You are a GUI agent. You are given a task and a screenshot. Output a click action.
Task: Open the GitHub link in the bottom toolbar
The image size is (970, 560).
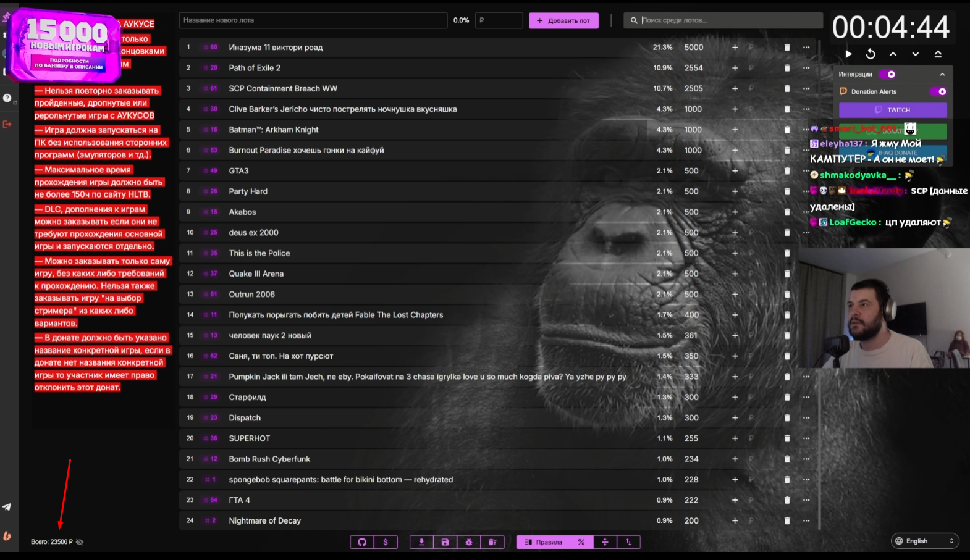tap(362, 542)
